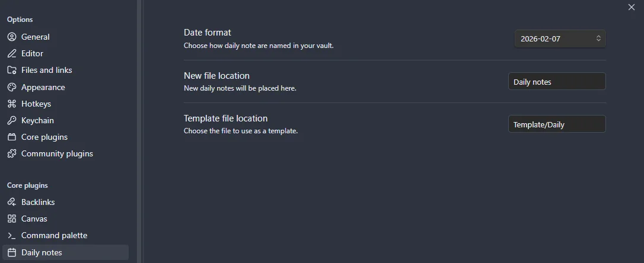Image resolution: width=644 pixels, height=263 pixels.
Task: Click the Date format dropdown arrows
Action: coord(598,39)
